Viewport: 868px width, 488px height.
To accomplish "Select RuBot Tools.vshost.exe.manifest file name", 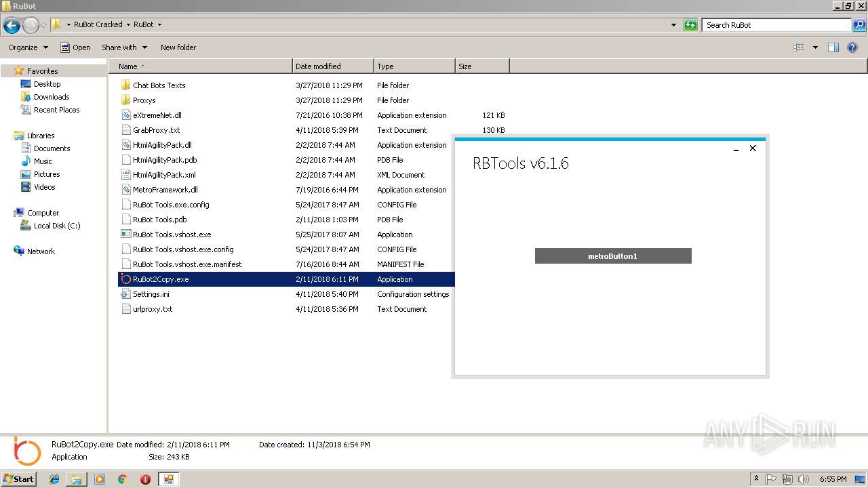I will 187,264.
